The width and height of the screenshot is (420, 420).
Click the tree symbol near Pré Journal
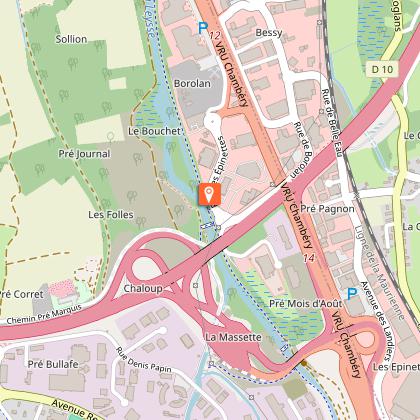pyautogui.click(x=110, y=136)
